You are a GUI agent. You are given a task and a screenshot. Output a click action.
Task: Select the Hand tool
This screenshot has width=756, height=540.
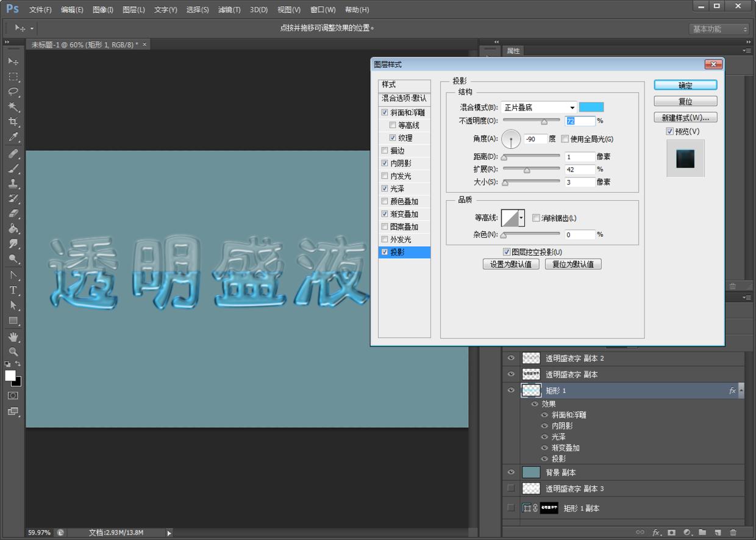point(13,337)
